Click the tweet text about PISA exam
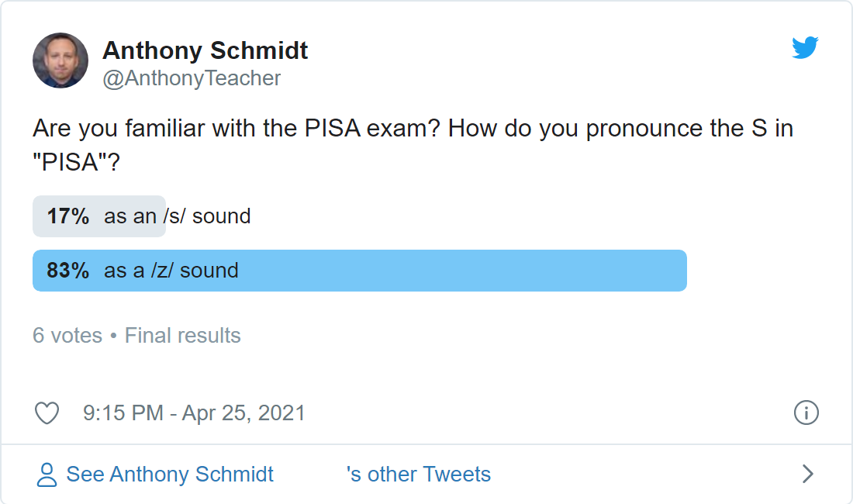The height and width of the screenshot is (504, 853). coord(413,145)
